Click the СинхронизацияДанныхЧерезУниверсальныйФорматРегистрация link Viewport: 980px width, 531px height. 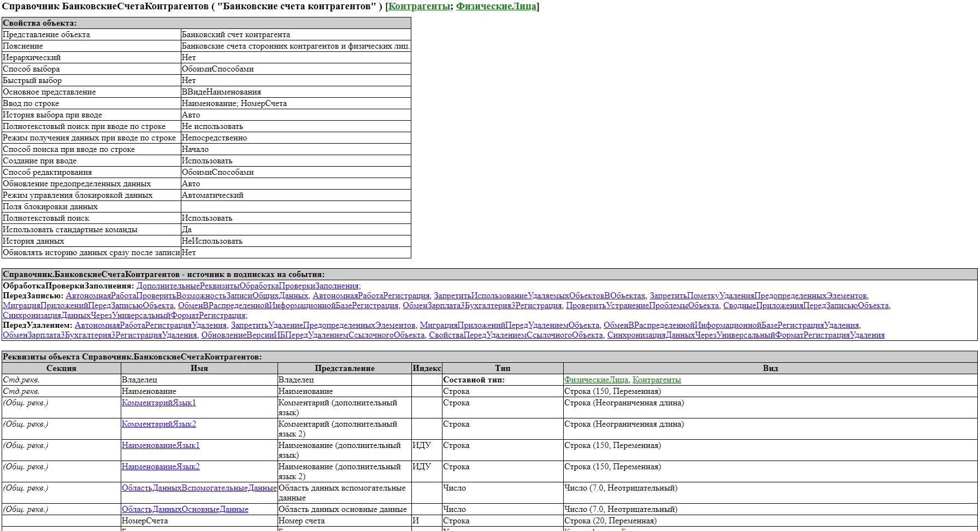coord(124,315)
